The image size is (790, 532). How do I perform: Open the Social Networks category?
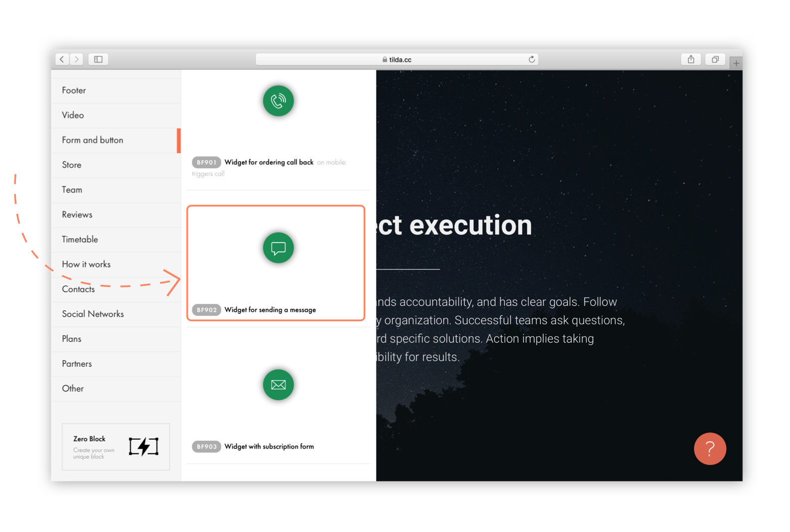coord(116,315)
